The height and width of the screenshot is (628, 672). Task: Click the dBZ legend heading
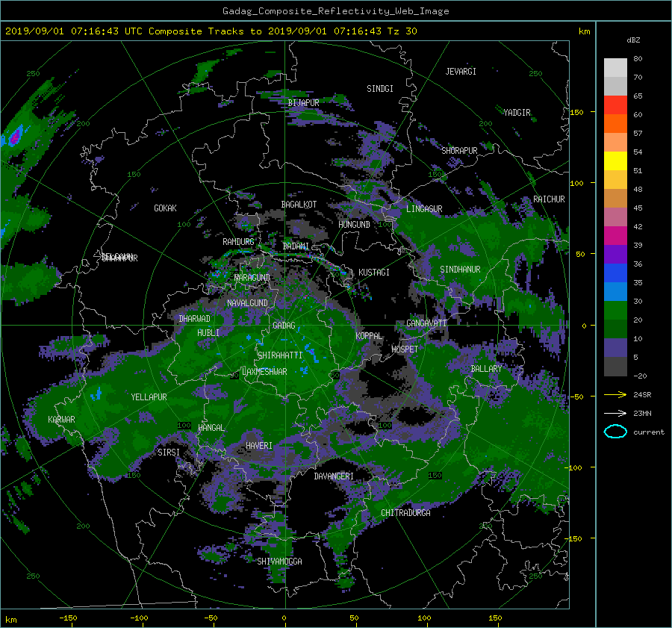(x=633, y=40)
